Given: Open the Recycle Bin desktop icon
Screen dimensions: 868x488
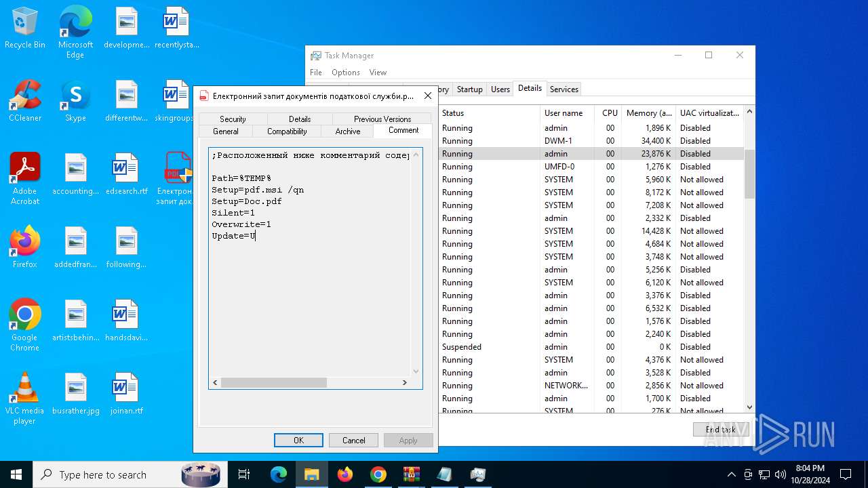Looking at the screenshot, I should [x=25, y=28].
